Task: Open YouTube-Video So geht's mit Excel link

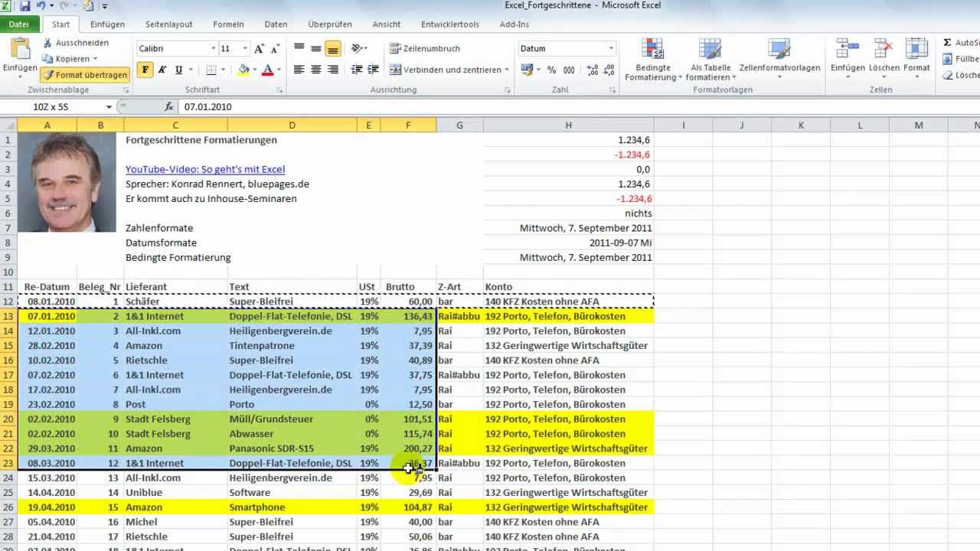Action: 205,169
